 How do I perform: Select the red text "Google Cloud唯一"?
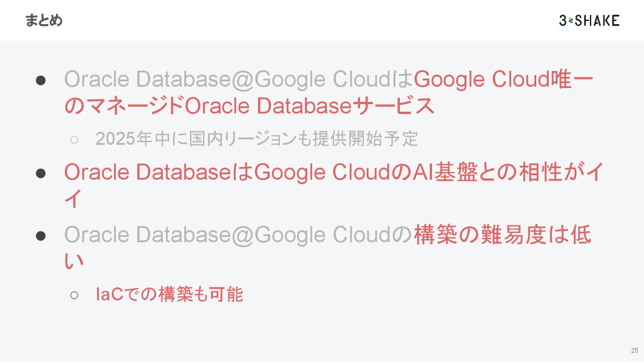504,80
